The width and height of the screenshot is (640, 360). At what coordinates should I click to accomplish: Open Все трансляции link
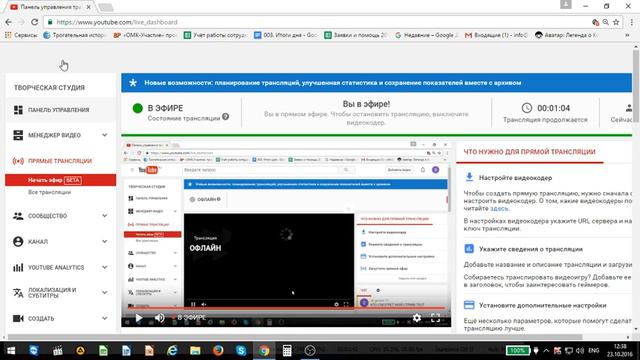49,192
